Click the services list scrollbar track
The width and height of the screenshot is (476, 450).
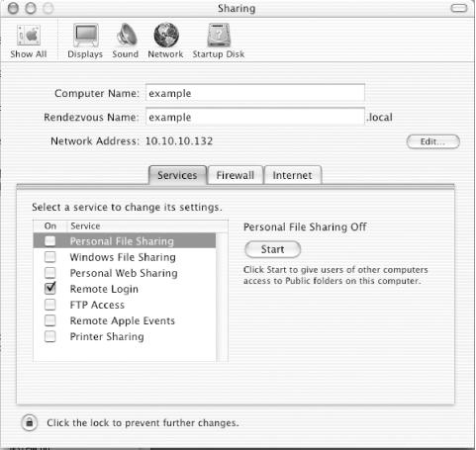coord(222,297)
